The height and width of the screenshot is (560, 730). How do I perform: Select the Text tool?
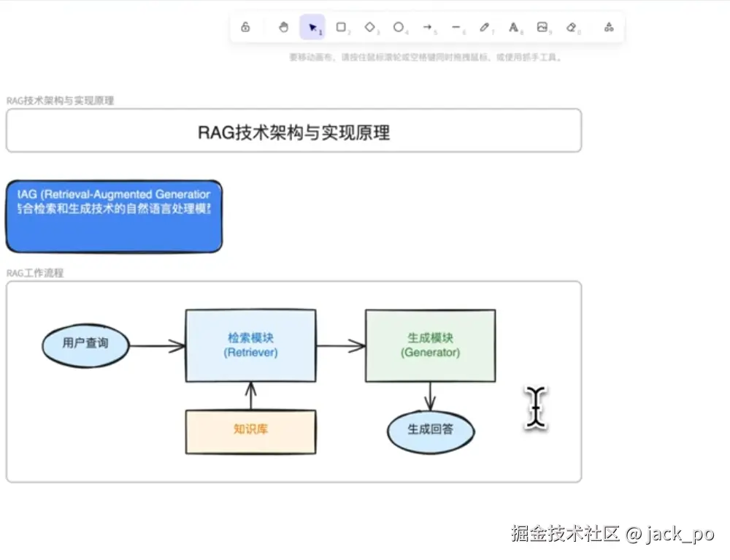(513, 27)
